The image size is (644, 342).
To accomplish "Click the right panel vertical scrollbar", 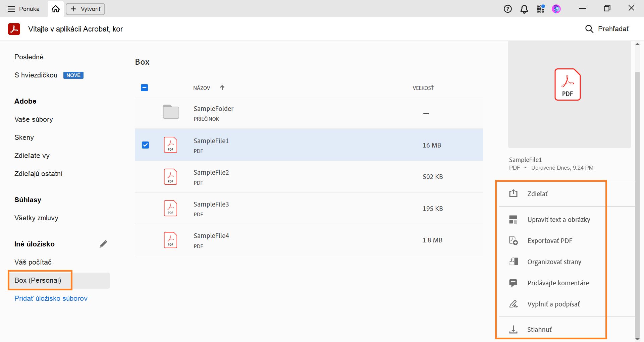I will point(637,201).
